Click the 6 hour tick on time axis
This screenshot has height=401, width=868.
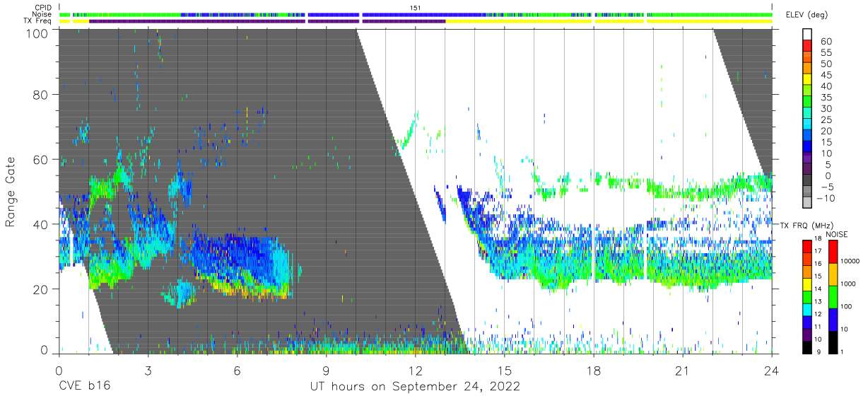[x=237, y=371]
